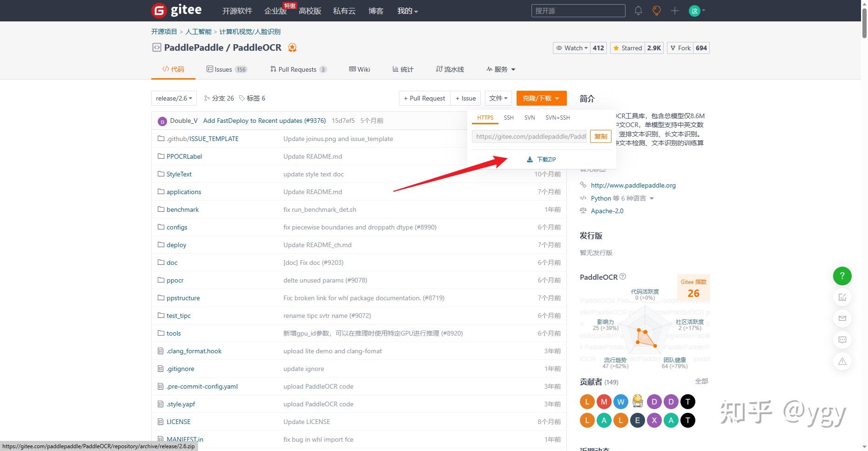Screen dimensions: 868x451
Task: Select the SSH clone tab
Action: [509, 118]
